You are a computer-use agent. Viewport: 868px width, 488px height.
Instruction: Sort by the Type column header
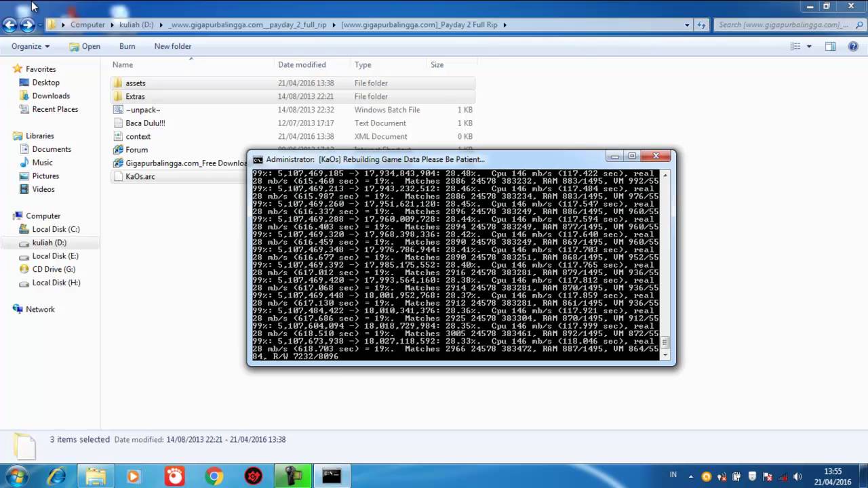363,64
